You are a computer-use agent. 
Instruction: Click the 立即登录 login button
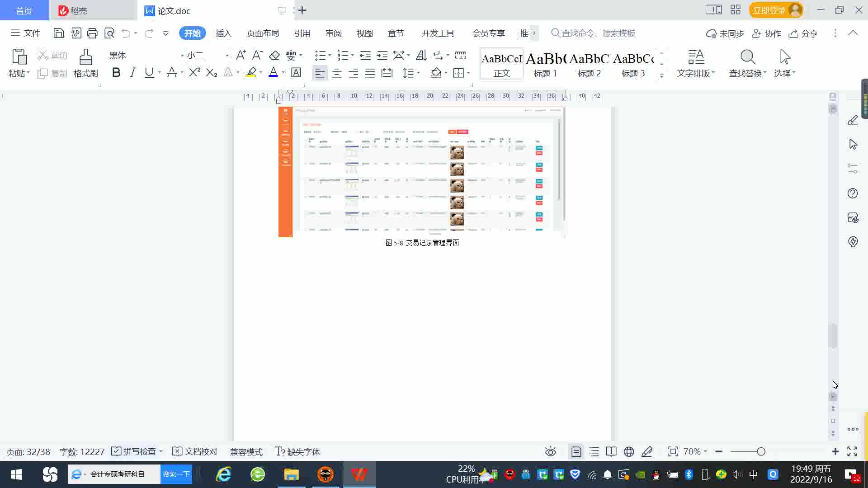769,10
